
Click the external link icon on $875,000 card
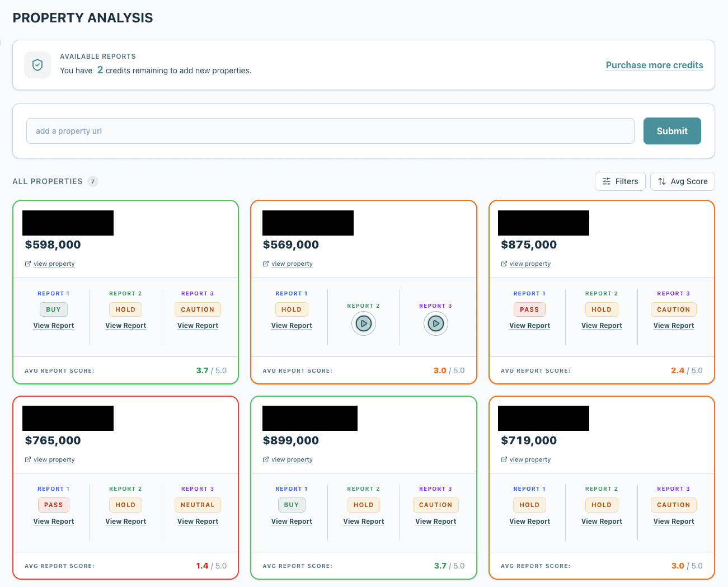(504, 264)
